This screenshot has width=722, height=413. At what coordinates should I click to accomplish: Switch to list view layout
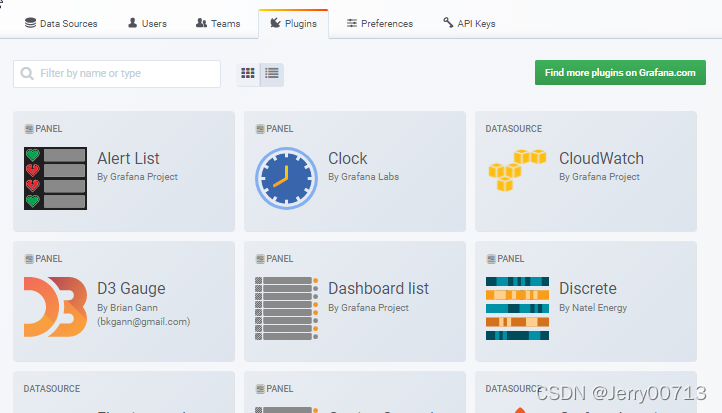pyautogui.click(x=272, y=74)
